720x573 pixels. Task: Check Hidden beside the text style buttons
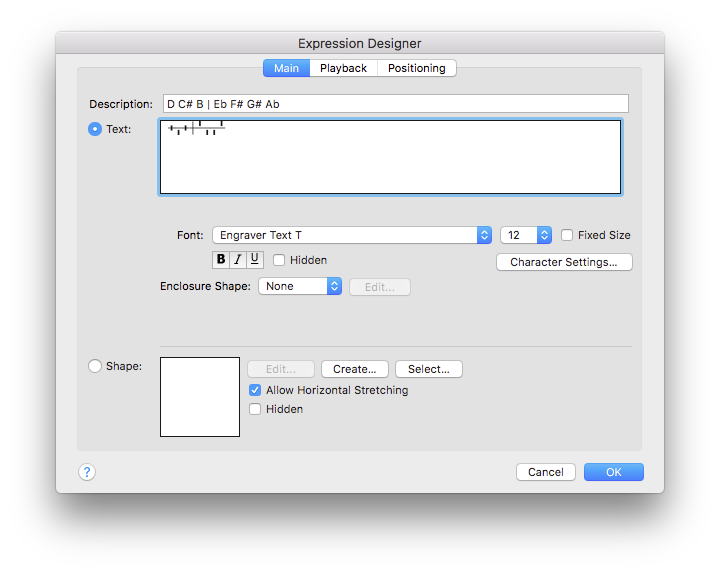click(279, 260)
